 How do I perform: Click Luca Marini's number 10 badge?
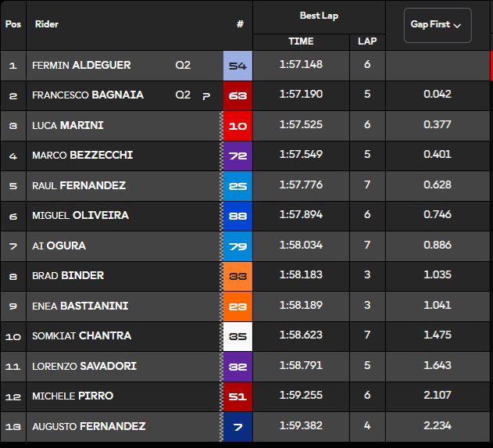238,125
